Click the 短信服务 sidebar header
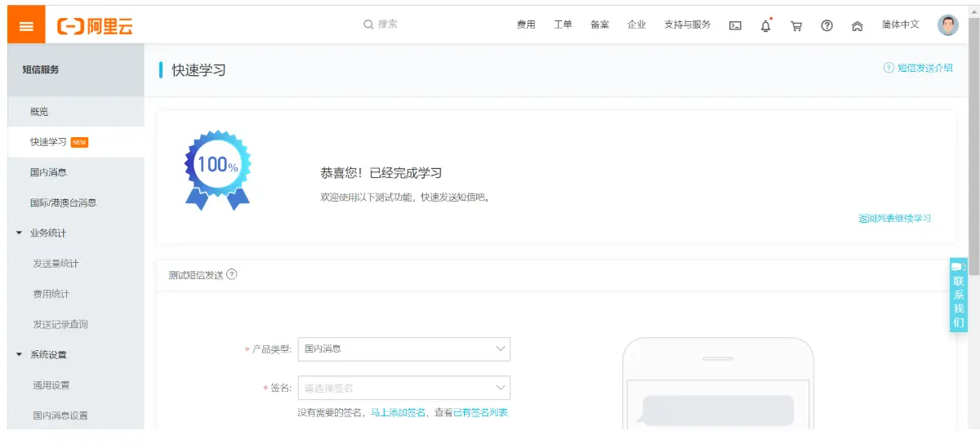This screenshot has width=980, height=444. point(76,70)
